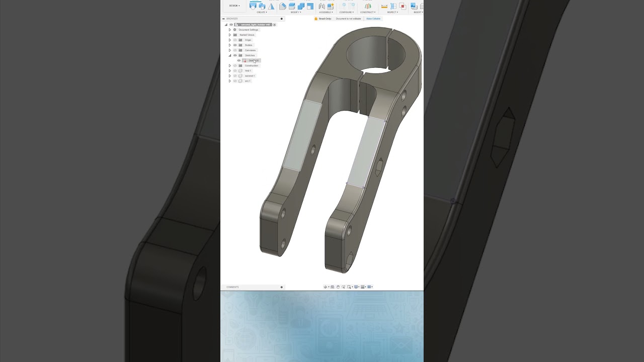
Task: Toggle visibility of the Sketches folder
Action: pyautogui.click(x=235, y=55)
